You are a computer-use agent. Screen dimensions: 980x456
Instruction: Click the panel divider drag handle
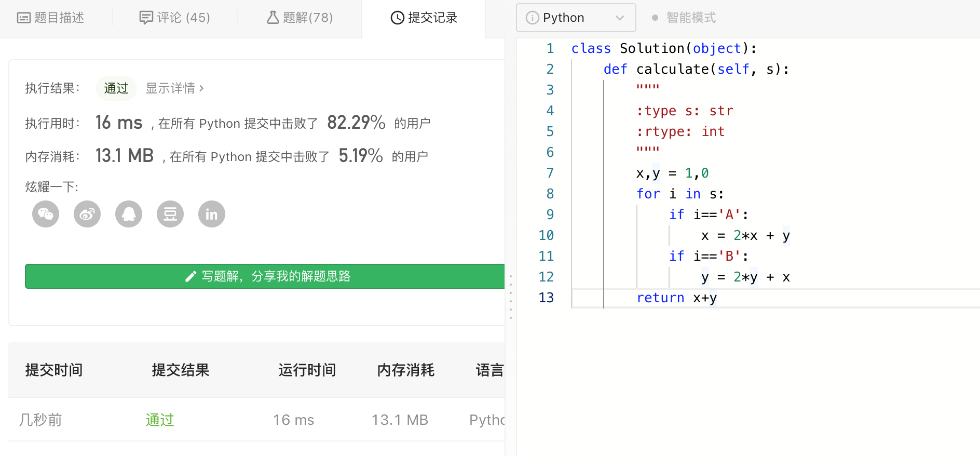511,296
